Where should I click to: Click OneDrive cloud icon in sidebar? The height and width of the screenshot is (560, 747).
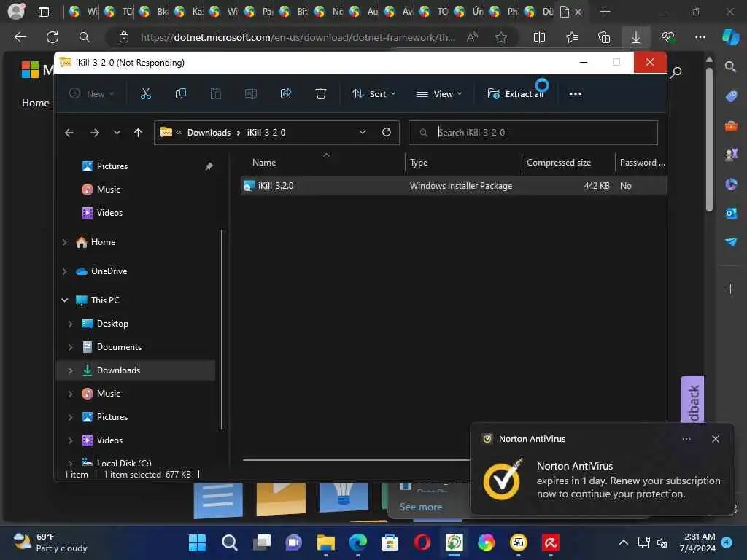(82, 271)
